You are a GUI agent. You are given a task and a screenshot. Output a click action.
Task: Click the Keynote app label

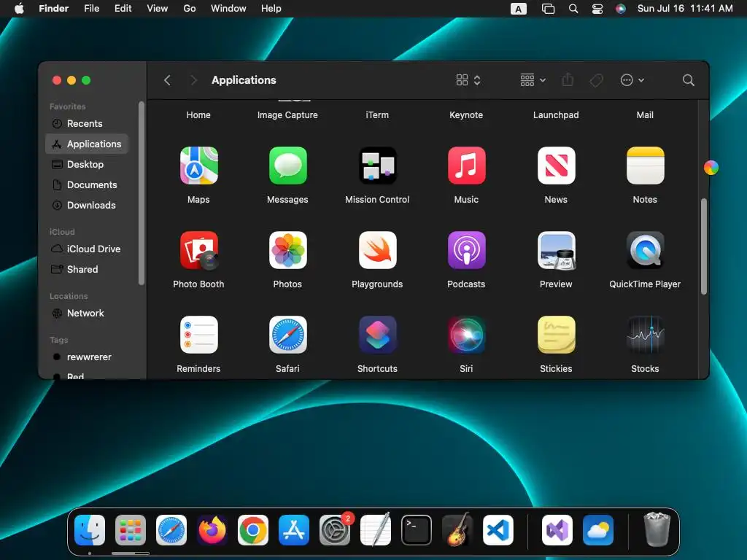click(x=466, y=115)
